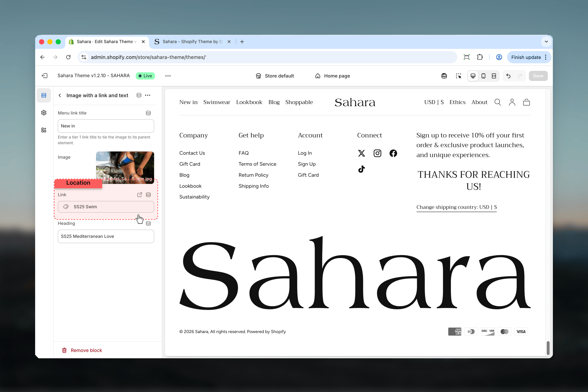Open the block more actions menu

[148, 95]
